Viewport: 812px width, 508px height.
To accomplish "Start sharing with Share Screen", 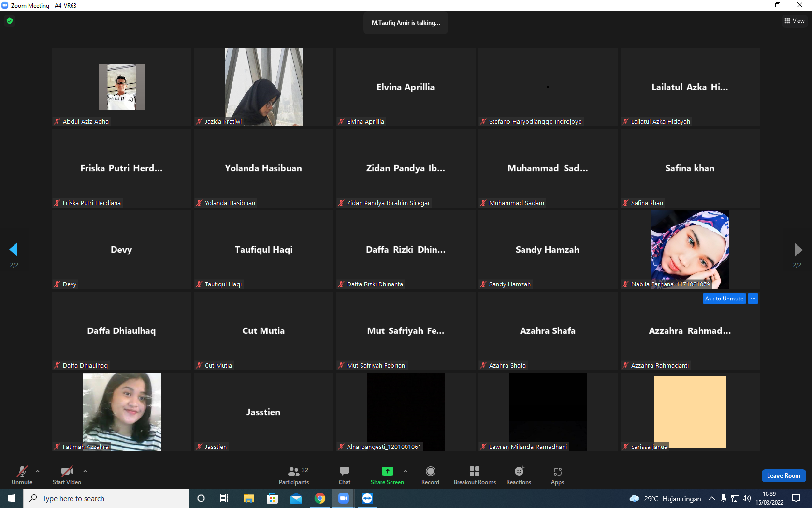I will click(387, 476).
